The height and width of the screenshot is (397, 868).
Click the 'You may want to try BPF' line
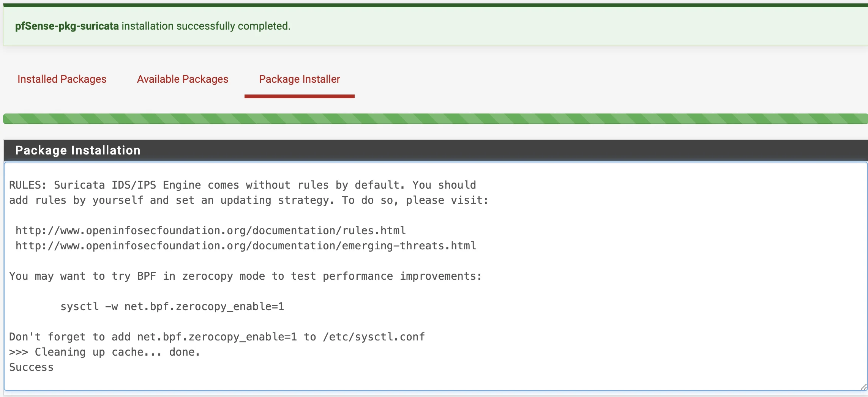[x=246, y=276]
